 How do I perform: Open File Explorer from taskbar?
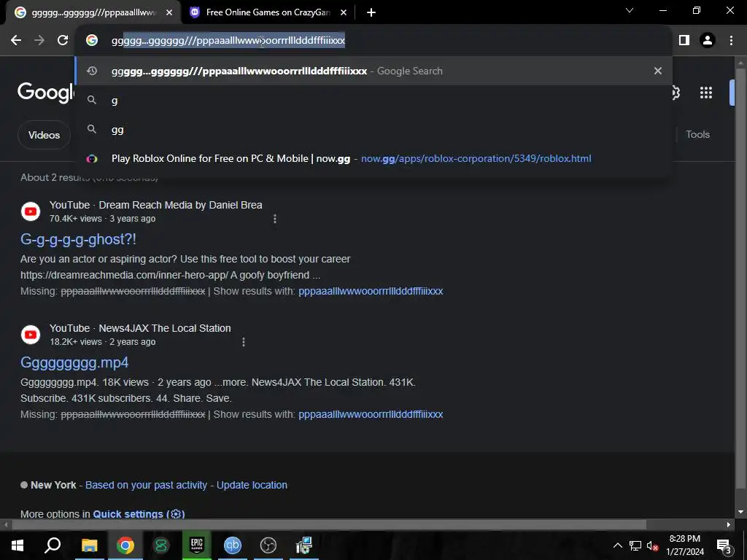89,545
